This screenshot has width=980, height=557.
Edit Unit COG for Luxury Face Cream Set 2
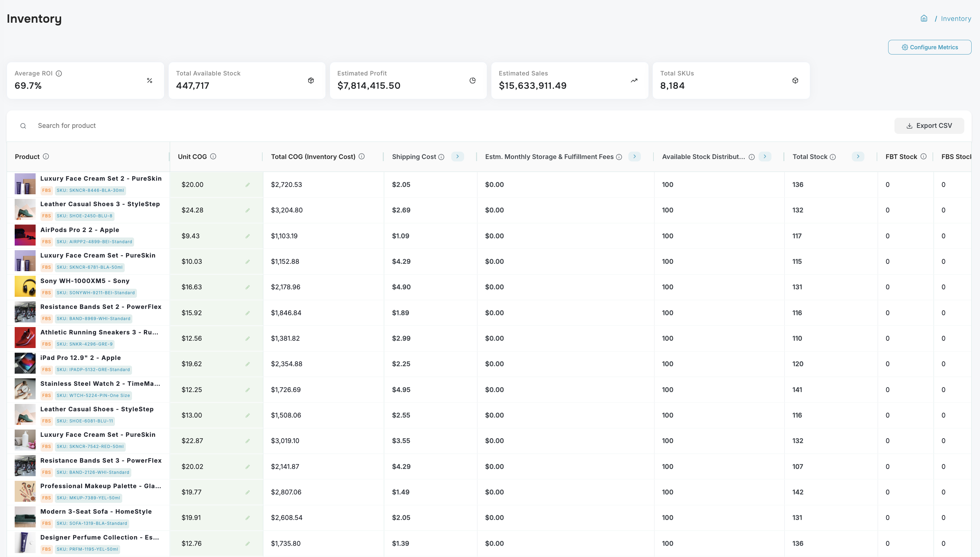pyautogui.click(x=247, y=185)
